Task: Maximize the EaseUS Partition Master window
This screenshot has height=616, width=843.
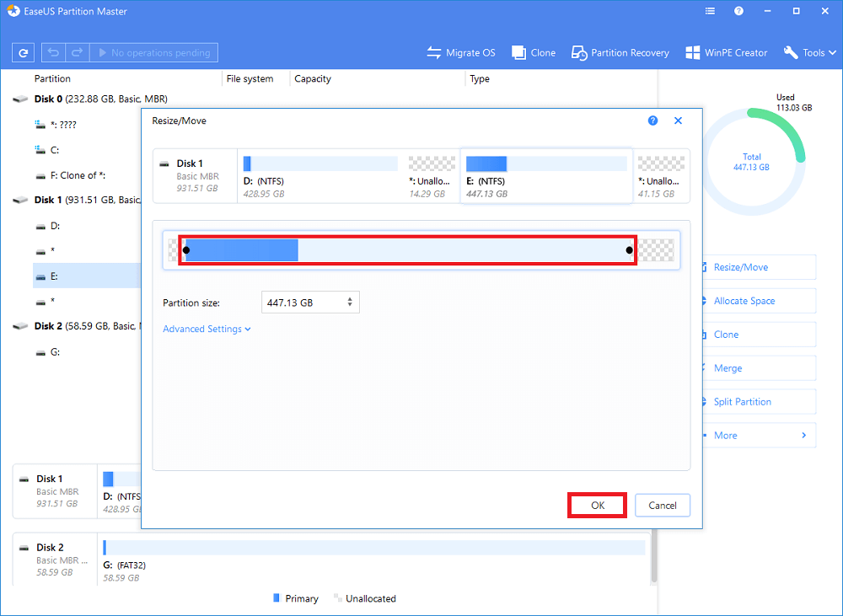Action: (797, 11)
